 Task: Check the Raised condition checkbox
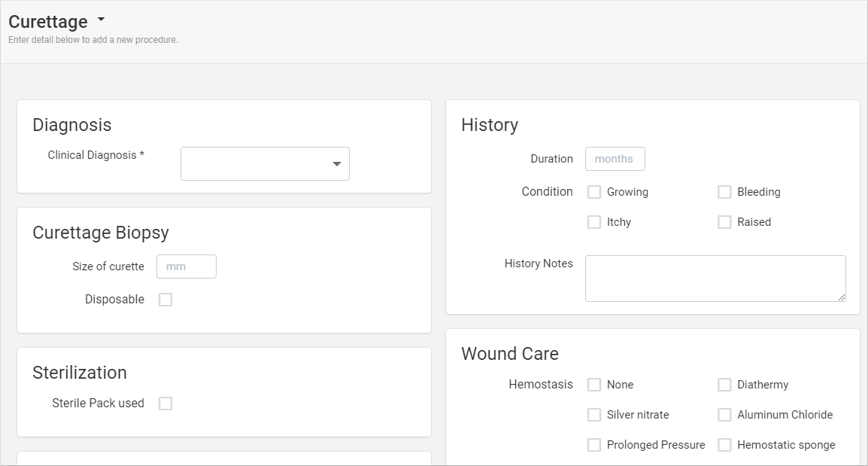click(724, 222)
